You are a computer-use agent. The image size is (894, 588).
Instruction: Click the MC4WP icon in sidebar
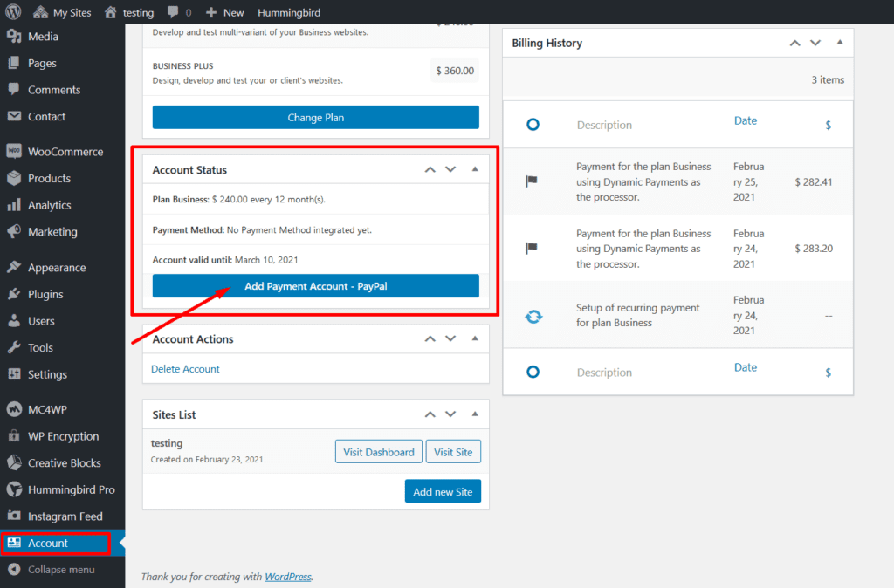tap(14, 409)
